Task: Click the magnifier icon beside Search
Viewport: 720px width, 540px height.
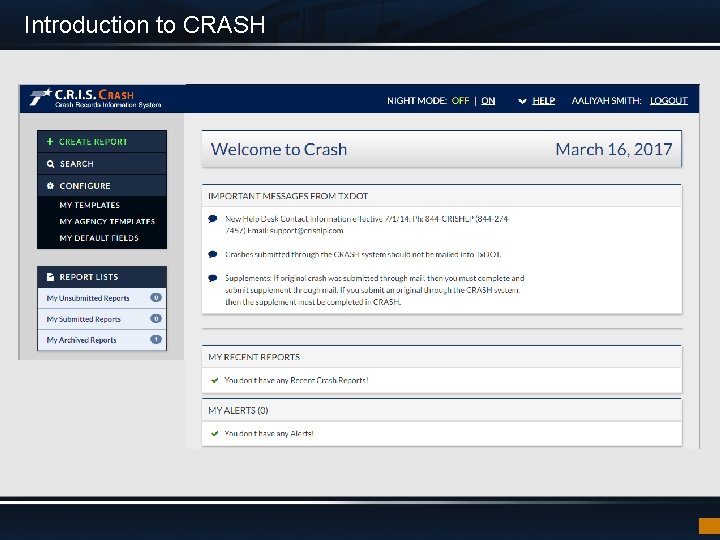Action: click(x=51, y=164)
